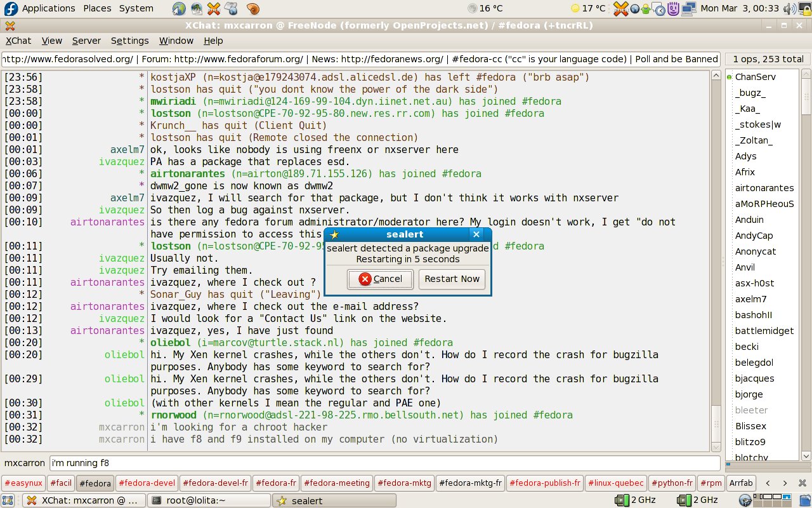Switch to the #facil channel tab

61,483
